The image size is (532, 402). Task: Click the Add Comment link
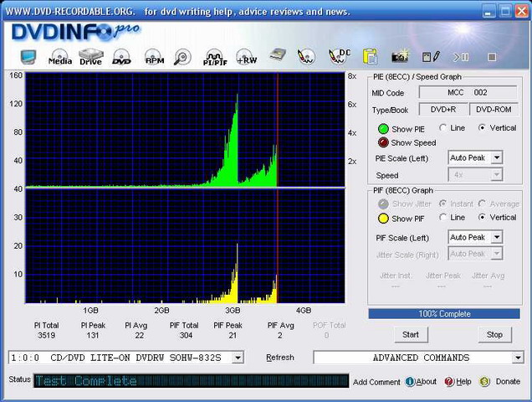tap(376, 382)
